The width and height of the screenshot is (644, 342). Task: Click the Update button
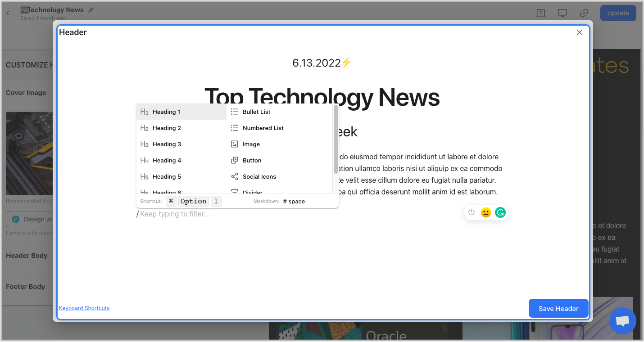(618, 13)
